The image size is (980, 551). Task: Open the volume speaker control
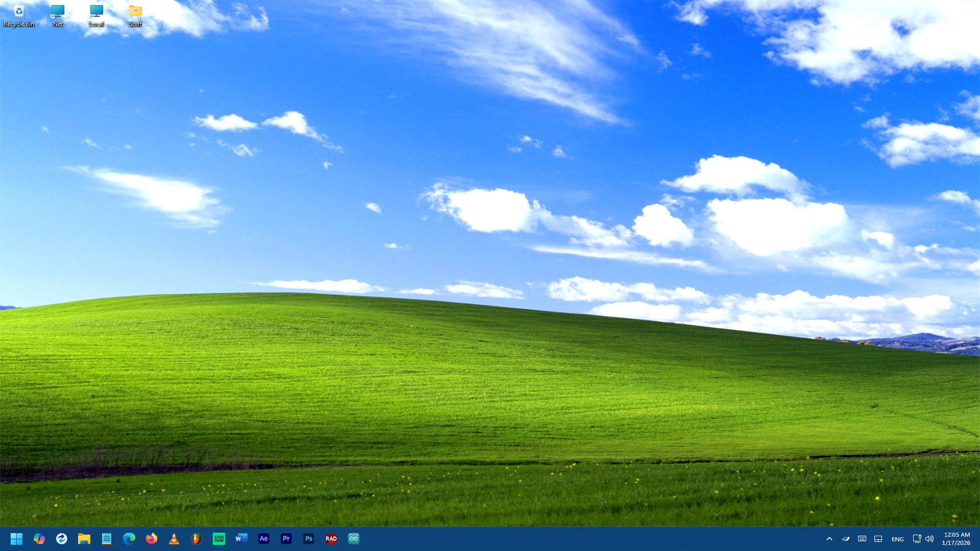pyautogui.click(x=929, y=539)
